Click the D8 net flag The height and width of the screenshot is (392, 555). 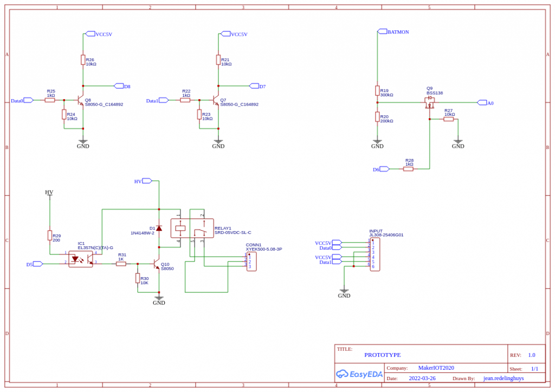point(122,86)
